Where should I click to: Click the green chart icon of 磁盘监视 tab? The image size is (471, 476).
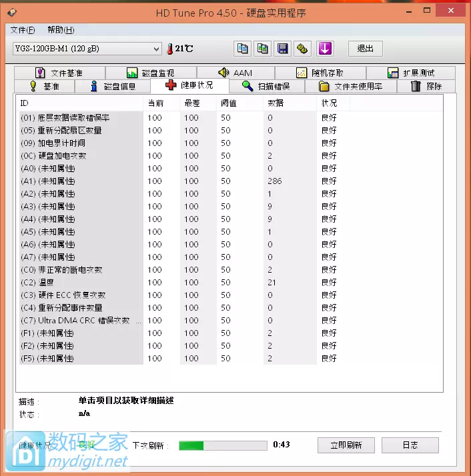click(x=132, y=73)
